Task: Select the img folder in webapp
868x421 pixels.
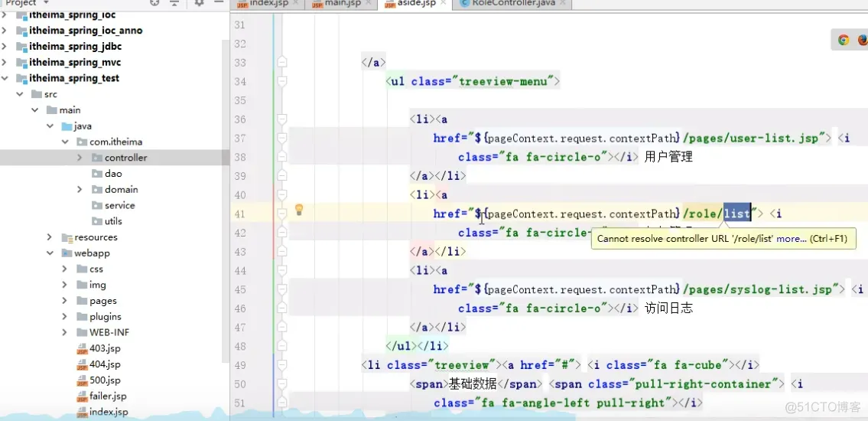Action: pyautogui.click(x=97, y=285)
